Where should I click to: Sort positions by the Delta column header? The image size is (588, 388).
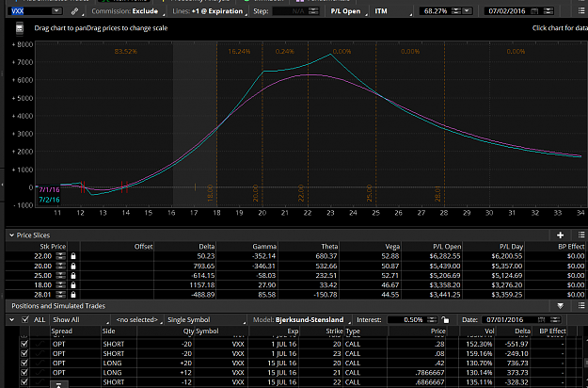tap(522, 331)
